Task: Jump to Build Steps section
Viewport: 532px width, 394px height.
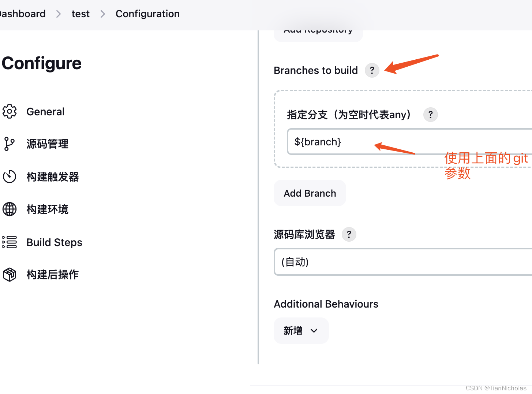Action: point(54,242)
